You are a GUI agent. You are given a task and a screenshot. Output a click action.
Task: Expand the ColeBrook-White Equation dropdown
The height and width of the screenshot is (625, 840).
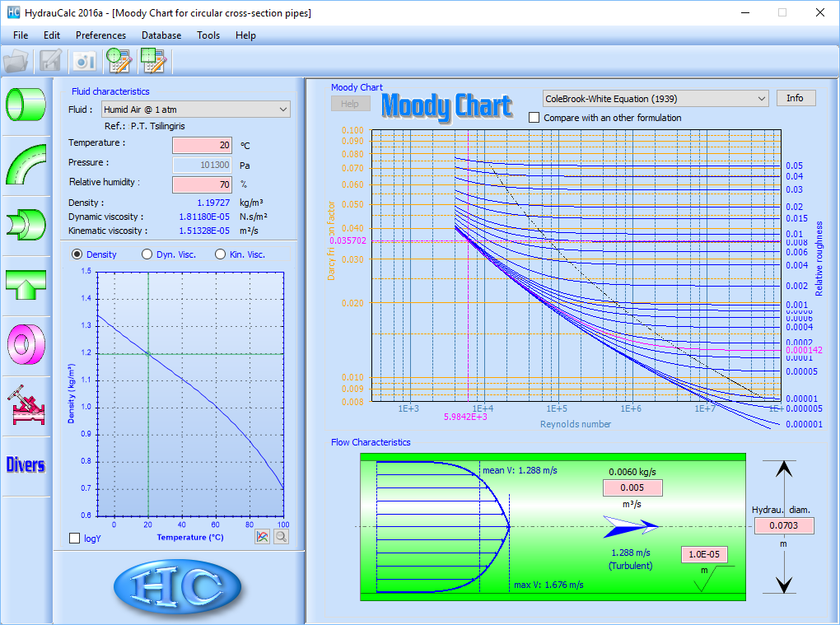coord(655,98)
